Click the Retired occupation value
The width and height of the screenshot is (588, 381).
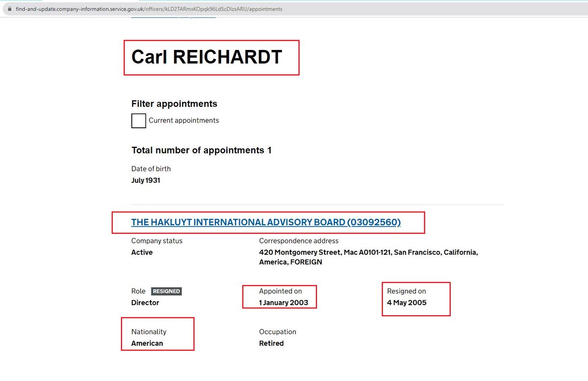click(271, 343)
